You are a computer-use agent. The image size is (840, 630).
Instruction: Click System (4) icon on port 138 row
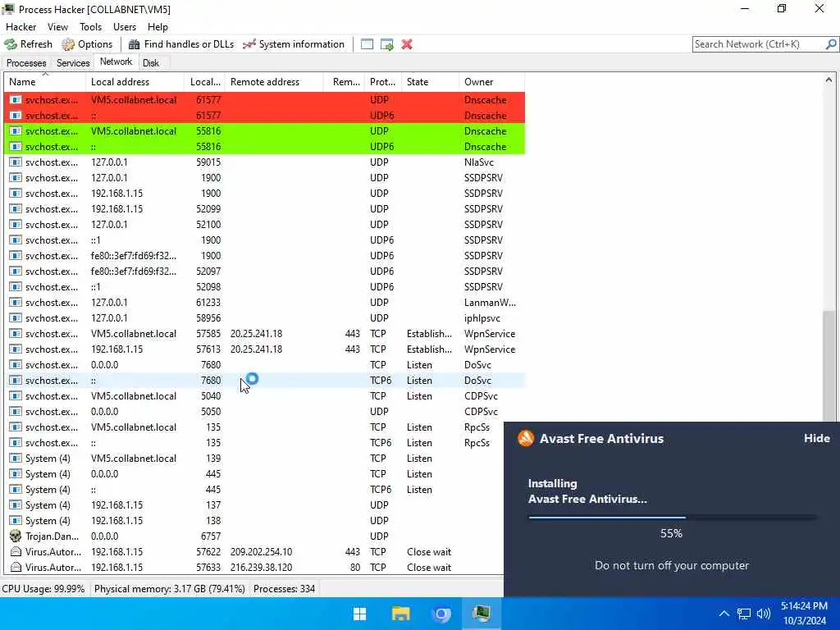(16, 521)
